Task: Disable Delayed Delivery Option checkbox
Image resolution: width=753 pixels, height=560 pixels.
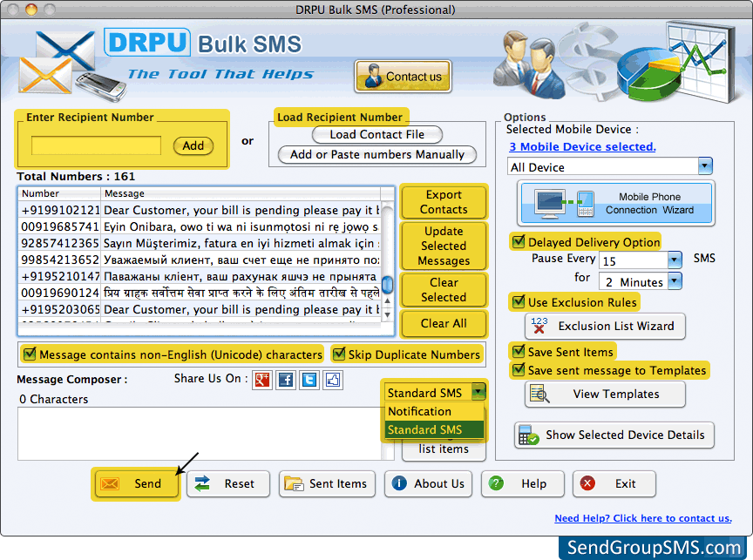Action: pyautogui.click(x=519, y=241)
